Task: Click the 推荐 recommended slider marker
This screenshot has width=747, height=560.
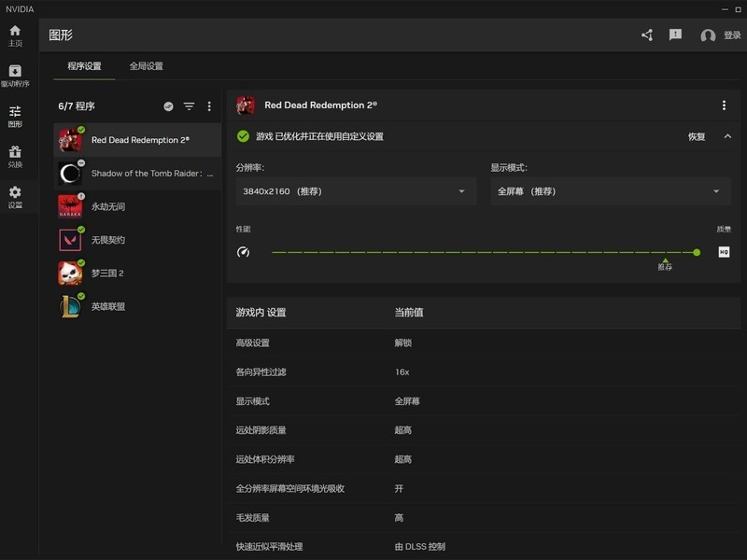Action: tap(665, 264)
